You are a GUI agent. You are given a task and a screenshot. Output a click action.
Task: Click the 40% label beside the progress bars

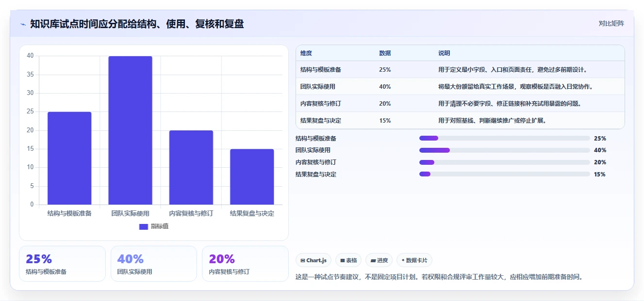click(x=600, y=150)
